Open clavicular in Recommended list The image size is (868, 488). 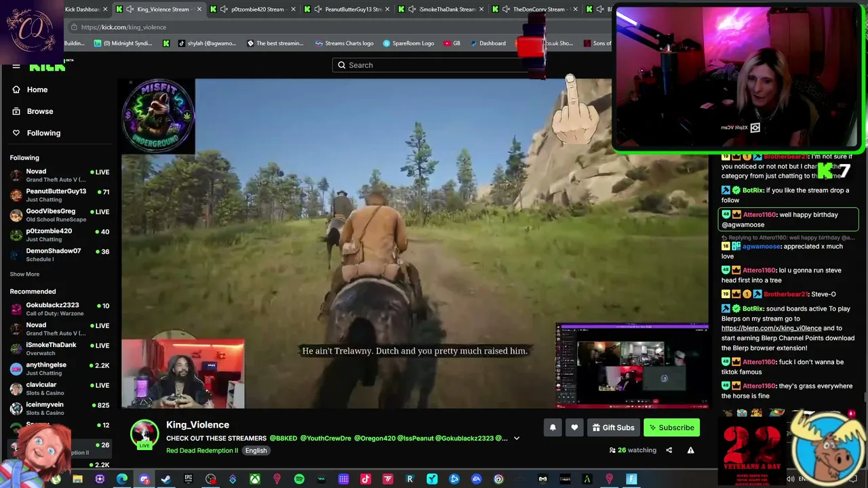tap(59, 388)
